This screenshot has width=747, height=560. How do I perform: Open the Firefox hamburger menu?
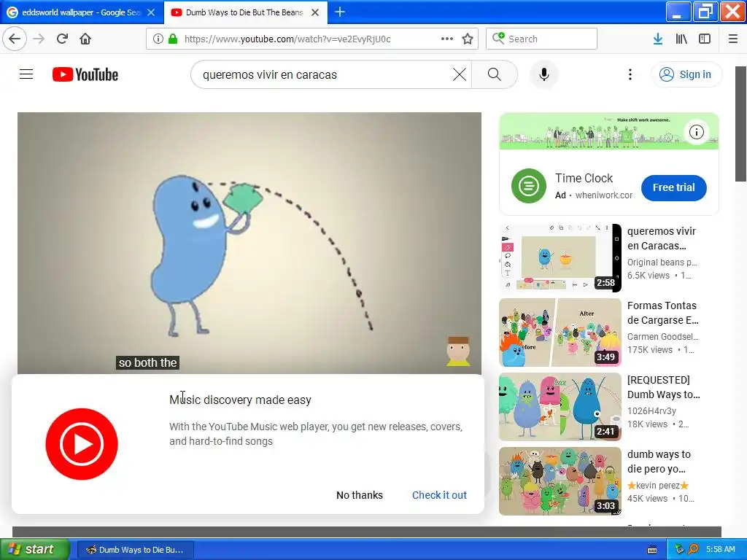[x=733, y=39]
